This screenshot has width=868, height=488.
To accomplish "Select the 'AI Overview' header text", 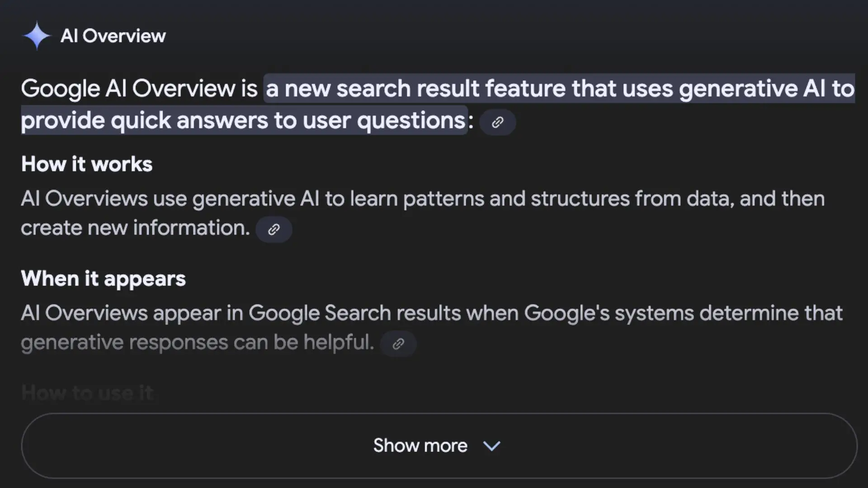I will coord(113,36).
